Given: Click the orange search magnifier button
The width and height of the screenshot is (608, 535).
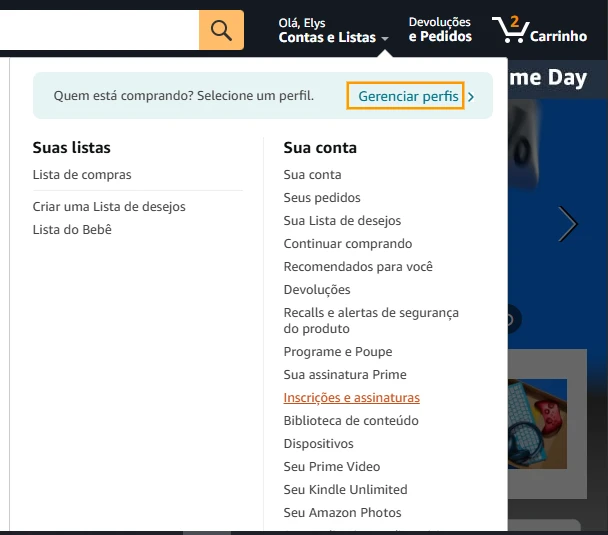Looking at the screenshot, I should (x=221, y=30).
